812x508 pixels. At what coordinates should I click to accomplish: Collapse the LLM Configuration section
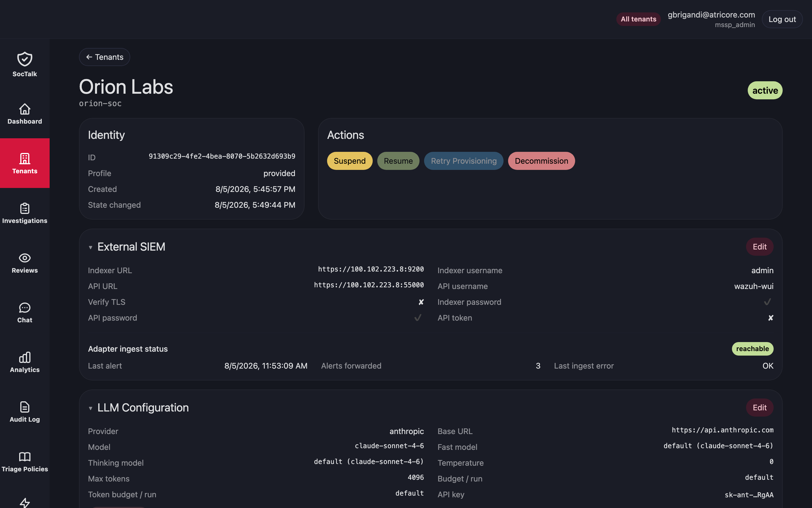[90, 408]
